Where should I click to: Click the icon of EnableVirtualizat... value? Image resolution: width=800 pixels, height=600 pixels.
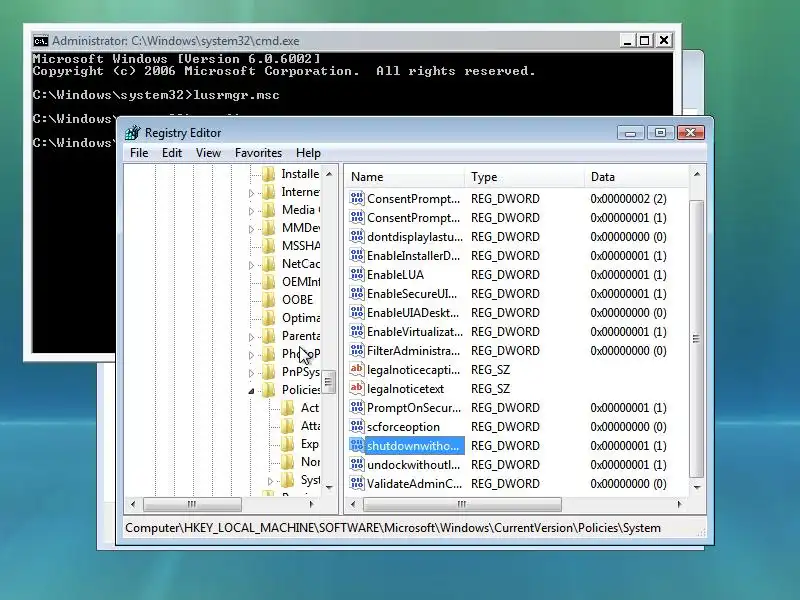tap(357, 332)
